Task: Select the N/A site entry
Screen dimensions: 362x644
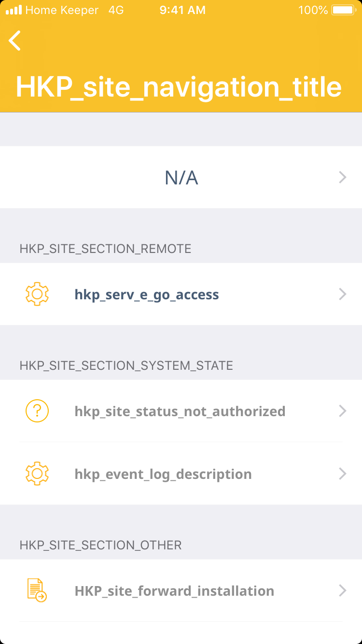Action: (181, 178)
